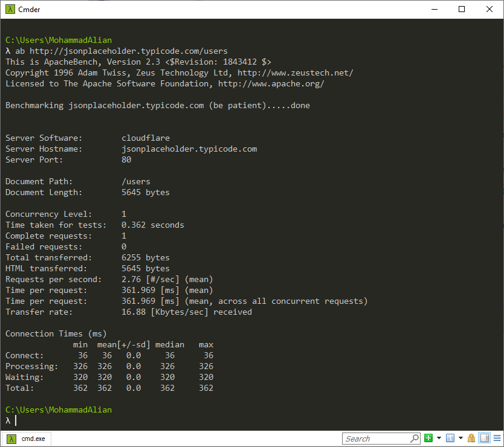Viewport: 504px width, 447px height.
Task: Click the green new console plus icon
Action: pyautogui.click(x=428, y=439)
